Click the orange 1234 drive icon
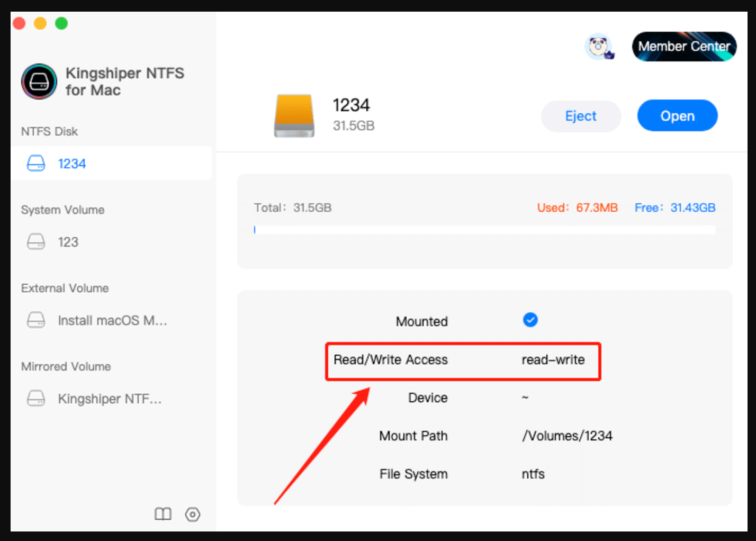The image size is (756, 541). [x=294, y=116]
